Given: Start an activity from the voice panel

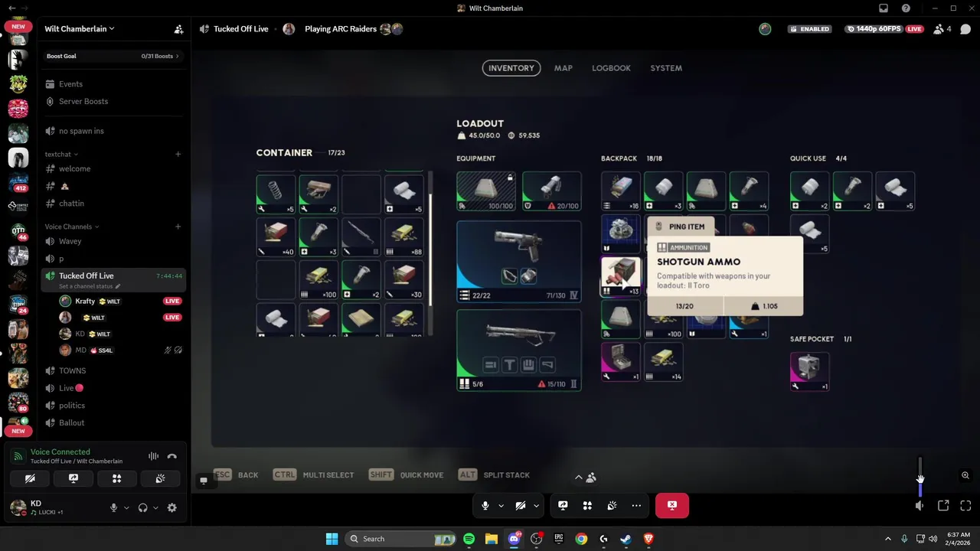Looking at the screenshot, I should click(x=117, y=478).
